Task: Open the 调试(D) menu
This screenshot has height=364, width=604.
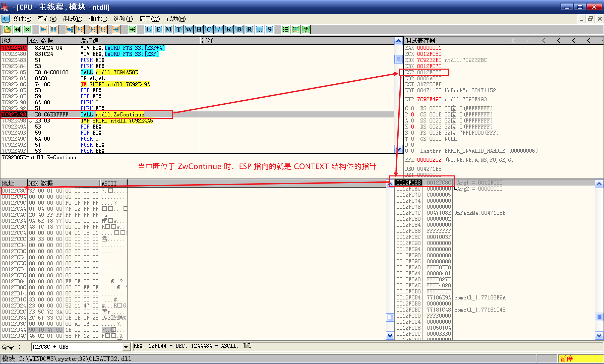Action: pyautogui.click(x=73, y=19)
